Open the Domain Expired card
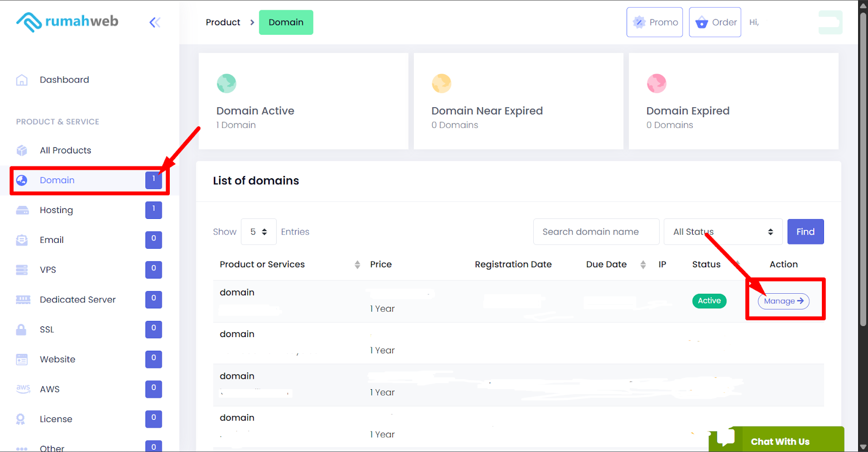The width and height of the screenshot is (868, 452). click(733, 101)
